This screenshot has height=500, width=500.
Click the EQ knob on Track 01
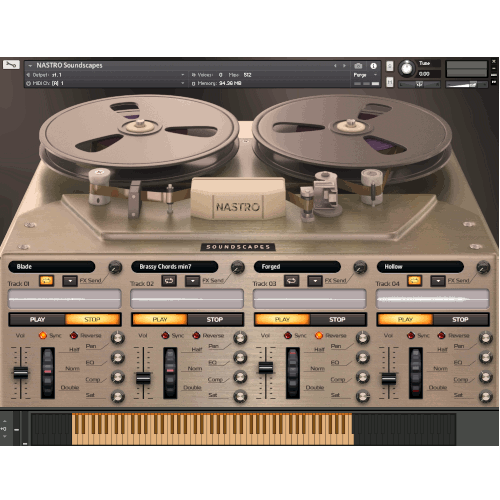[x=118, y=357]
